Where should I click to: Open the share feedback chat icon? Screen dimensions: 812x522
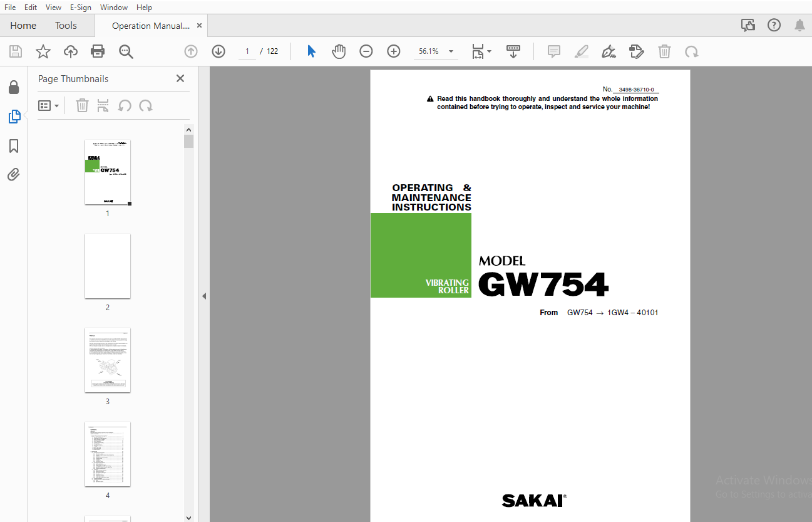pyautogui.click(x=748, y=25)
